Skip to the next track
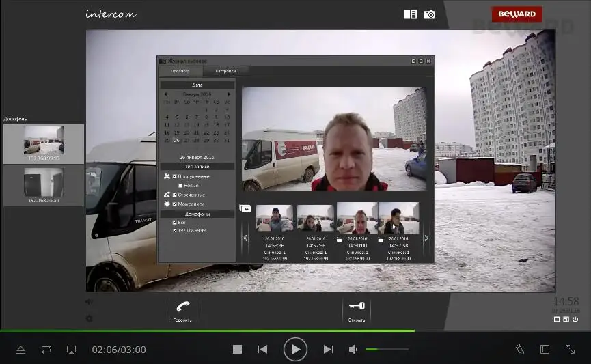This screenshot has width=591, height=364. point(328,349)
